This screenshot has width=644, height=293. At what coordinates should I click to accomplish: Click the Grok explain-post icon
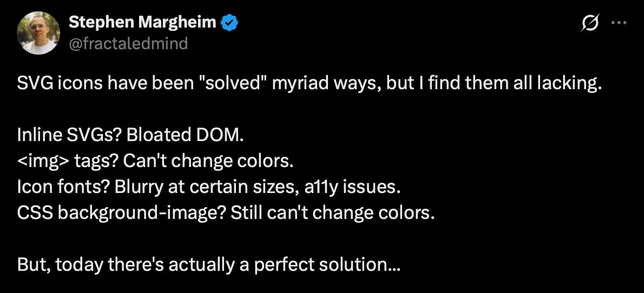click(x=590, y=23)
